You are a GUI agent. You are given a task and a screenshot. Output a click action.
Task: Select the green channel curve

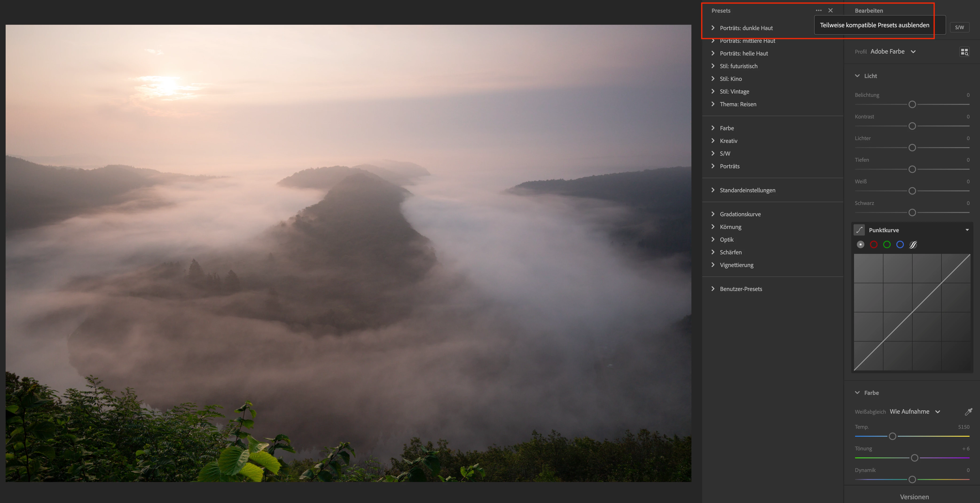coord(887,245)
